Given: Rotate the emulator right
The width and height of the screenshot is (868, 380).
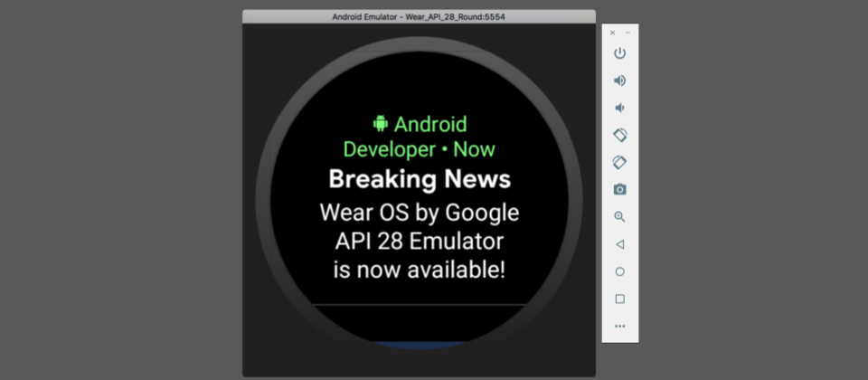Looking at the screenshot, I should click(619, 162).
